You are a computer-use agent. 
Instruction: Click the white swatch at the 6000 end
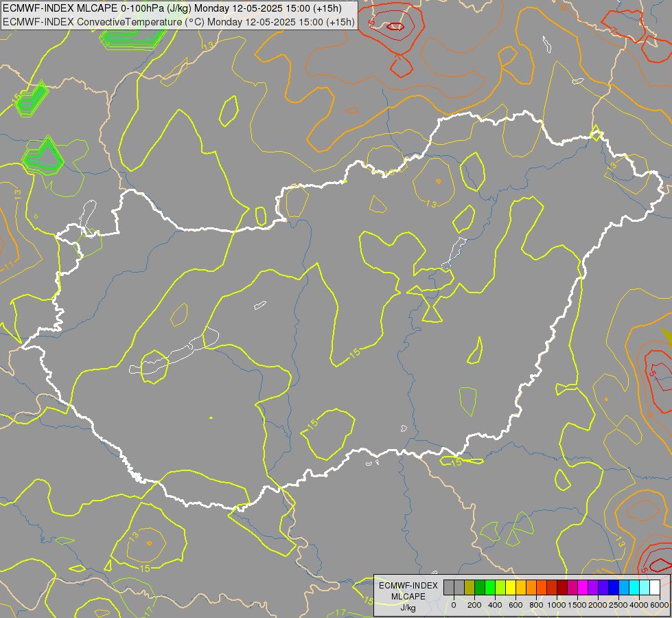click(655, 587)
